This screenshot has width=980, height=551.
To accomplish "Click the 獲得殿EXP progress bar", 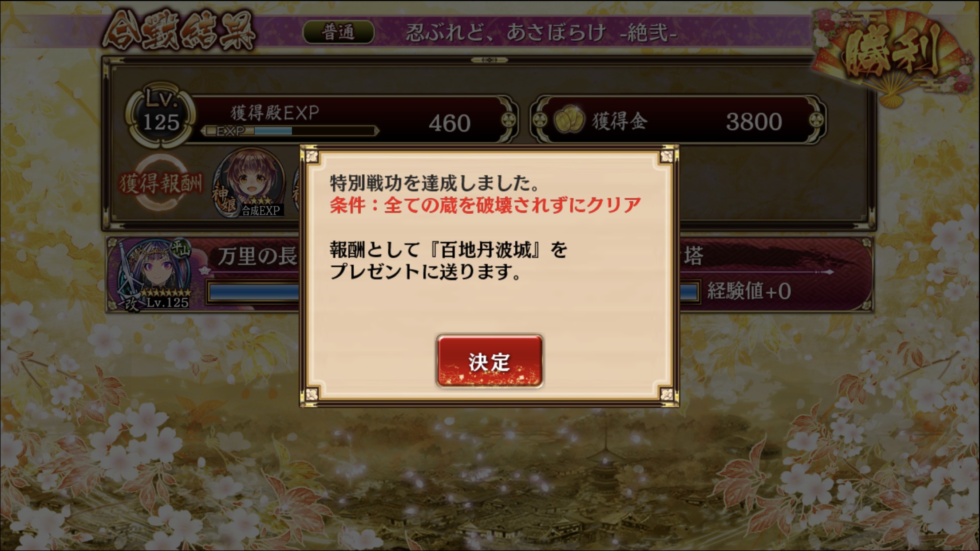I will click(290, 131).
